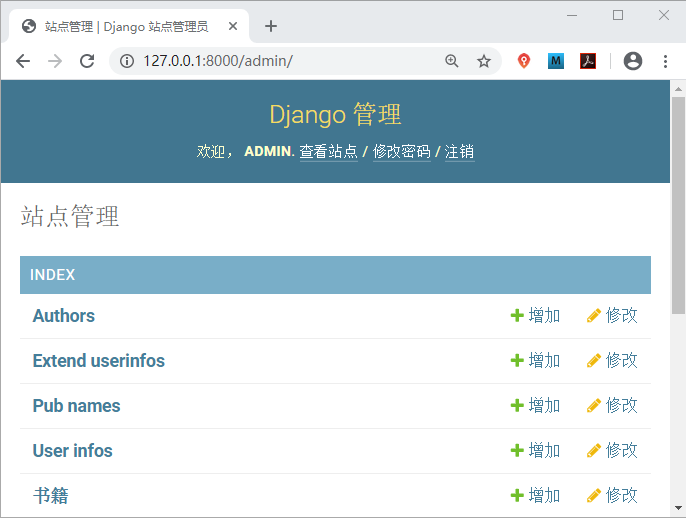686x518 pixels.
Task: Open the zoom magnifier in address bar
Action: (x=452, y=61)
